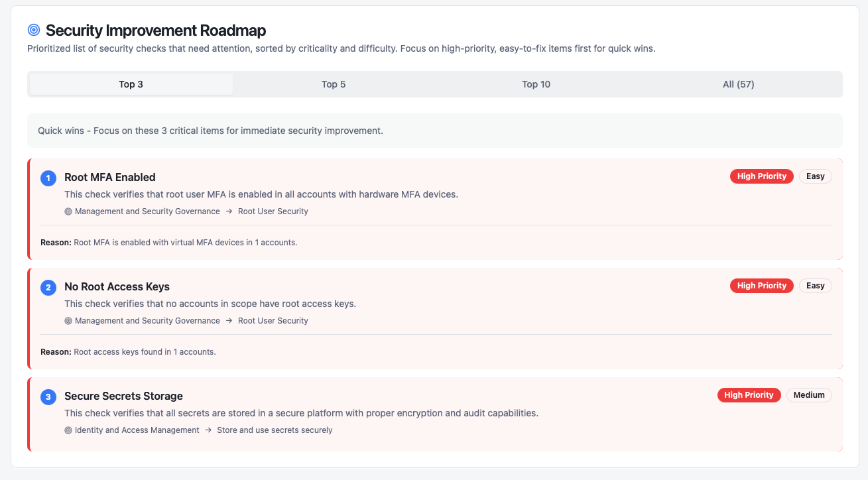Click arrow separator in Root MFA Enabled breadcrumb
Screen dimensions: 868x480
[229, 211]
